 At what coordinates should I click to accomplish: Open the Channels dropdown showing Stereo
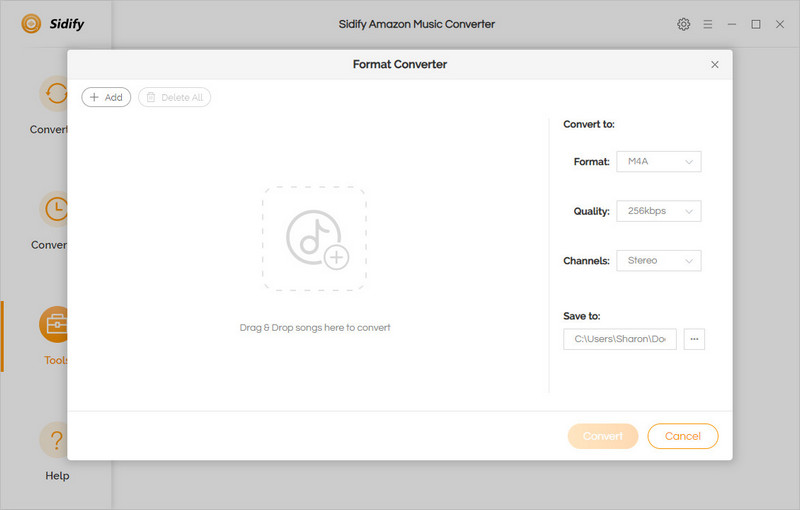pos(659,261)
